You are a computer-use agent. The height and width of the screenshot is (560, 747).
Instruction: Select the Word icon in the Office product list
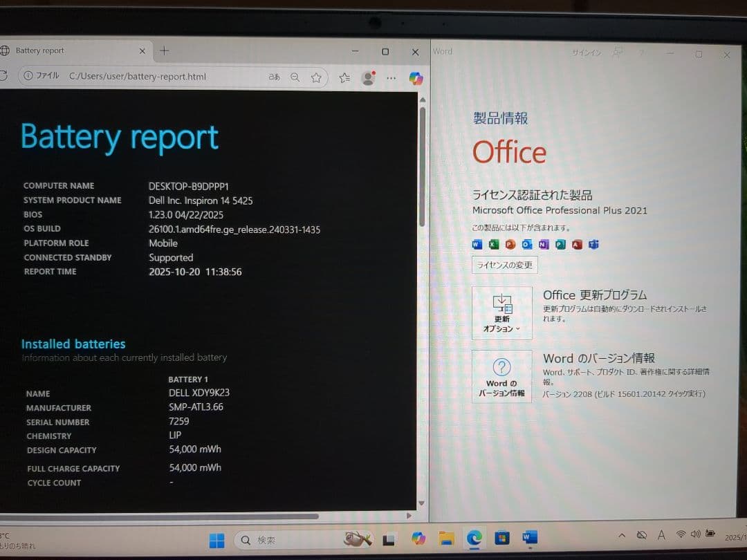click(x=476, y=244)
